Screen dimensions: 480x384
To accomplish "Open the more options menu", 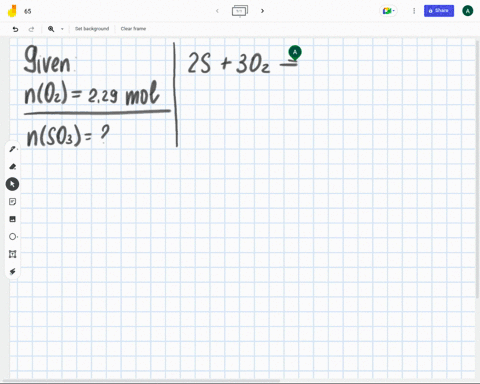I will [414, 11].
